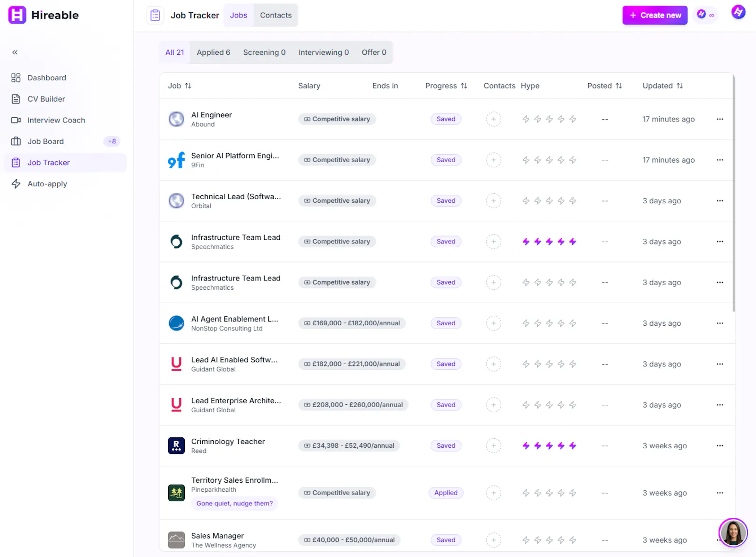Open Dashboard from sidebar

click(x=46, y=78)
